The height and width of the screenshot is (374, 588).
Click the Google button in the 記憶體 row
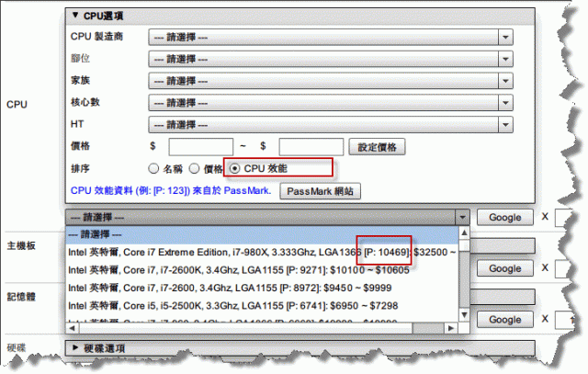tap(504, 320)
